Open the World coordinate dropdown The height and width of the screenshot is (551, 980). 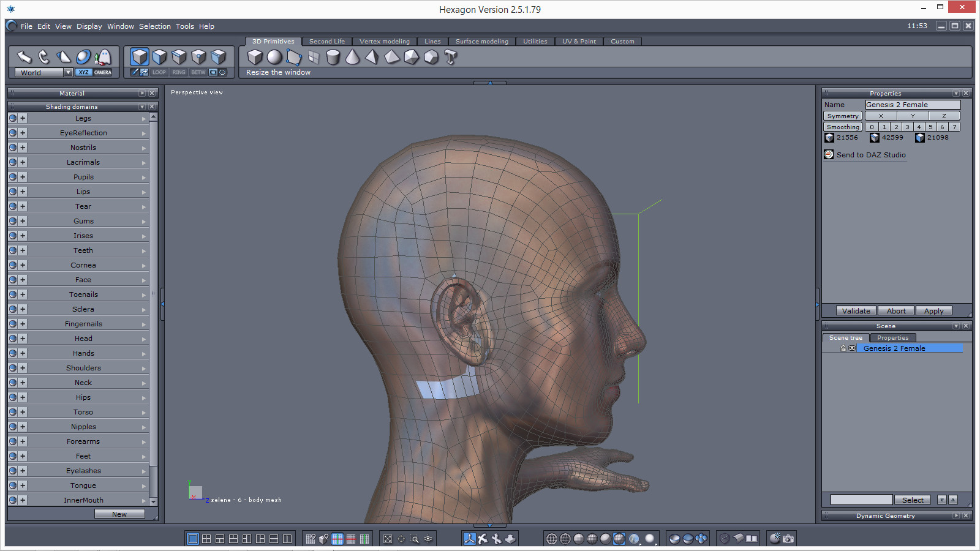click(x=68, y=72)
